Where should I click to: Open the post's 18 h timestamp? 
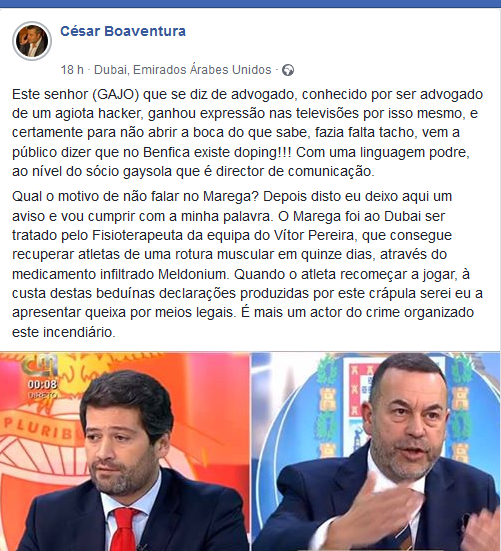tap(72, 70)
